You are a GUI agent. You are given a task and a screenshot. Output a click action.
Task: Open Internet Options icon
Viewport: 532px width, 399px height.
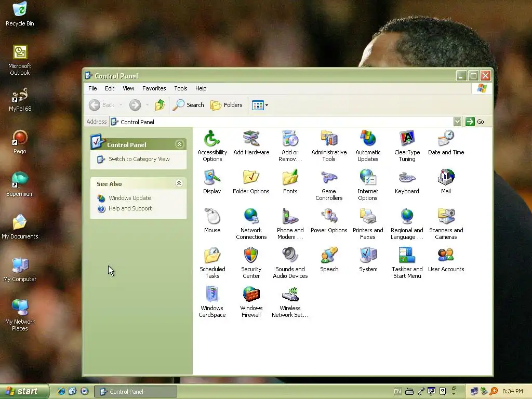pos(368,185)
